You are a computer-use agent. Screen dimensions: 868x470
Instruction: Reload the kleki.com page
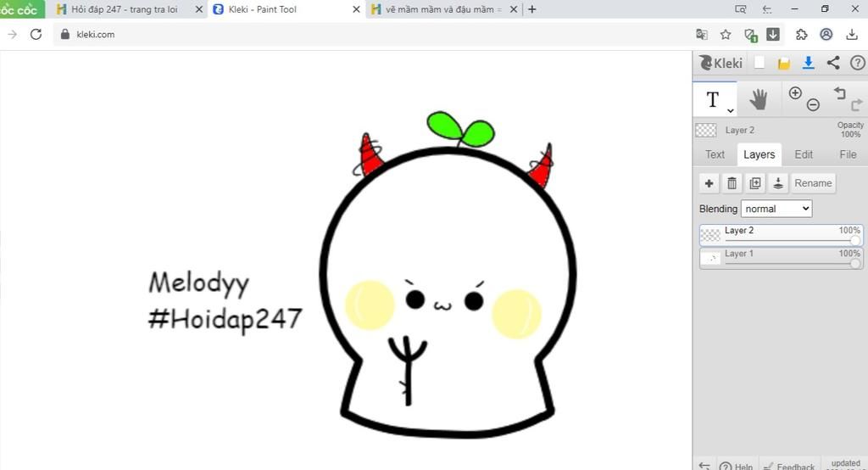[36, 35]
